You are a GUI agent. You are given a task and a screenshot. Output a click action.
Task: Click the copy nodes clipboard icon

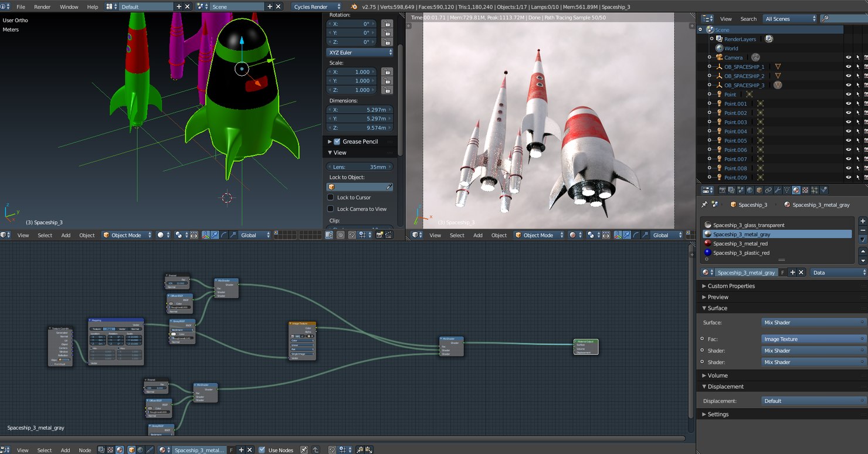pos(360,450)
